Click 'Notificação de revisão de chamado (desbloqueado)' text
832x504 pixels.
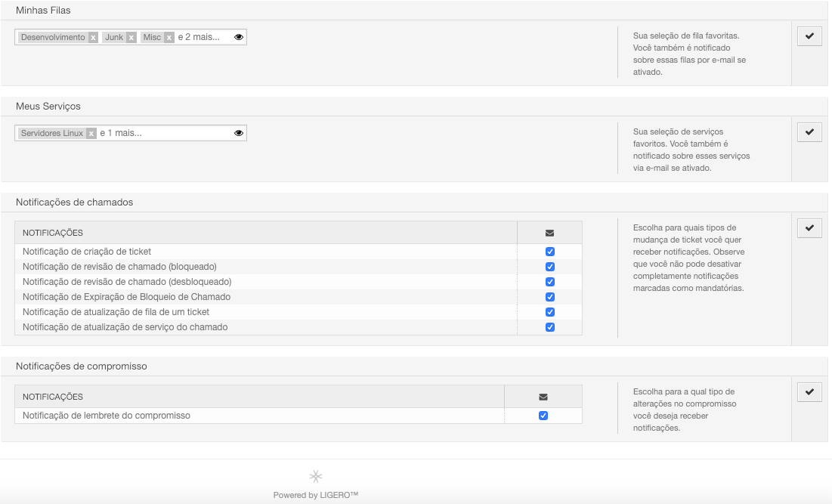coord(127,282)
